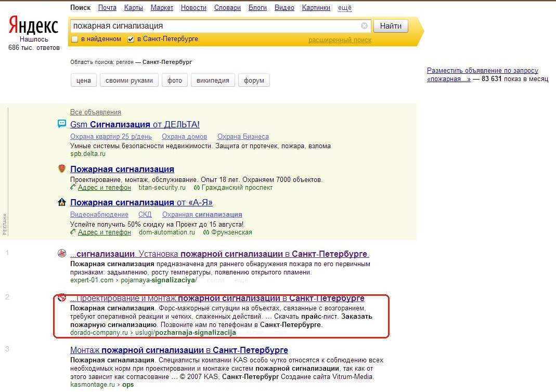Click the titan-security shield favicon
The image size is (556, 392).
pyautogui.click(x=62, y=169)
